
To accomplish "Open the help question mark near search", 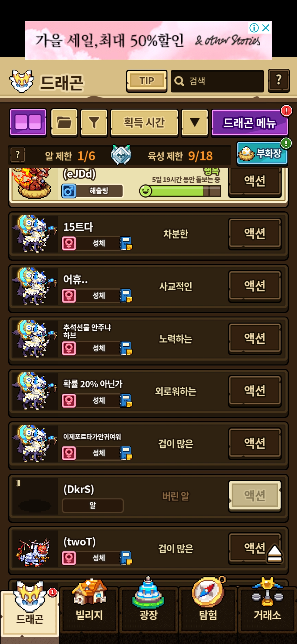I will point(279,80).
